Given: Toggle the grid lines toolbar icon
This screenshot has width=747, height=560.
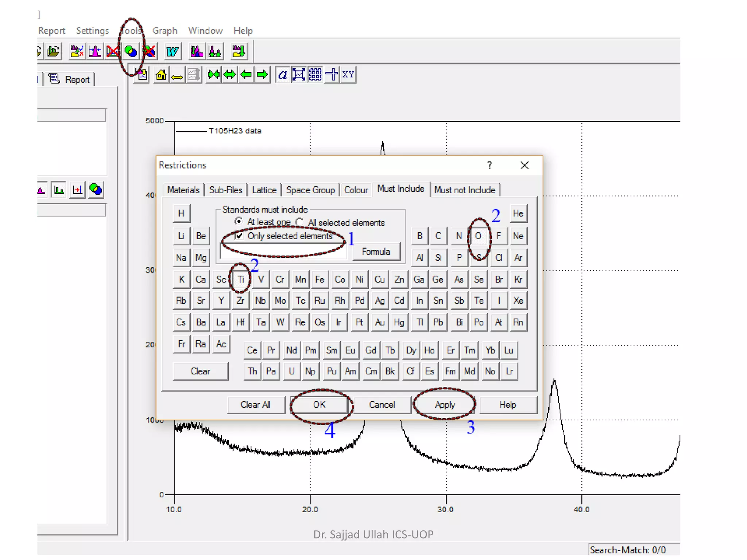Looking at the screenshot, I should click(x=315, y=75).
